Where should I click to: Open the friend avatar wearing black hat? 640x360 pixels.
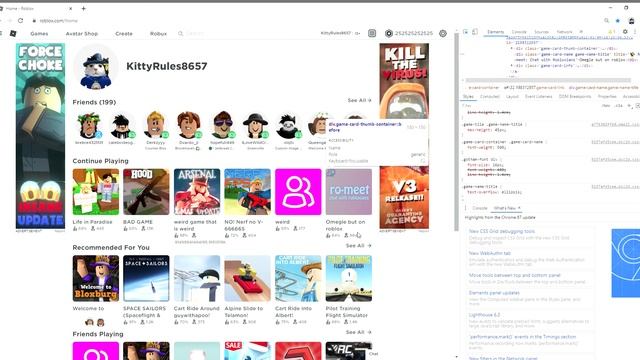pyautogui.click(x=256, y=125)
